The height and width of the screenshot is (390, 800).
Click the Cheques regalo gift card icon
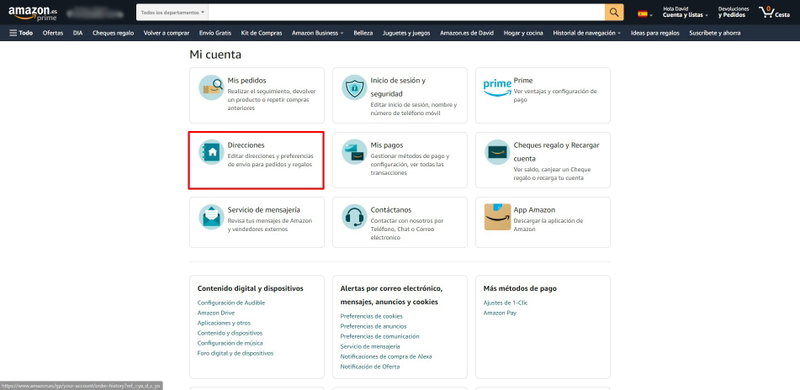click(497, 152)
